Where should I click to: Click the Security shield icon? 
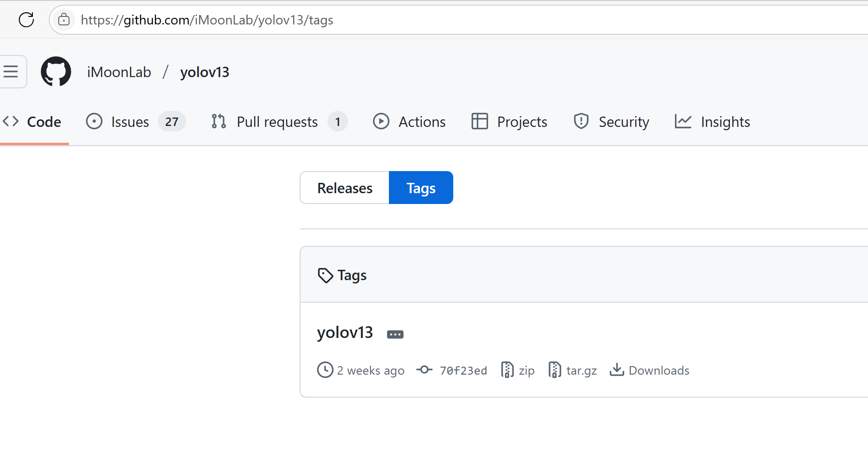[581, 121]
